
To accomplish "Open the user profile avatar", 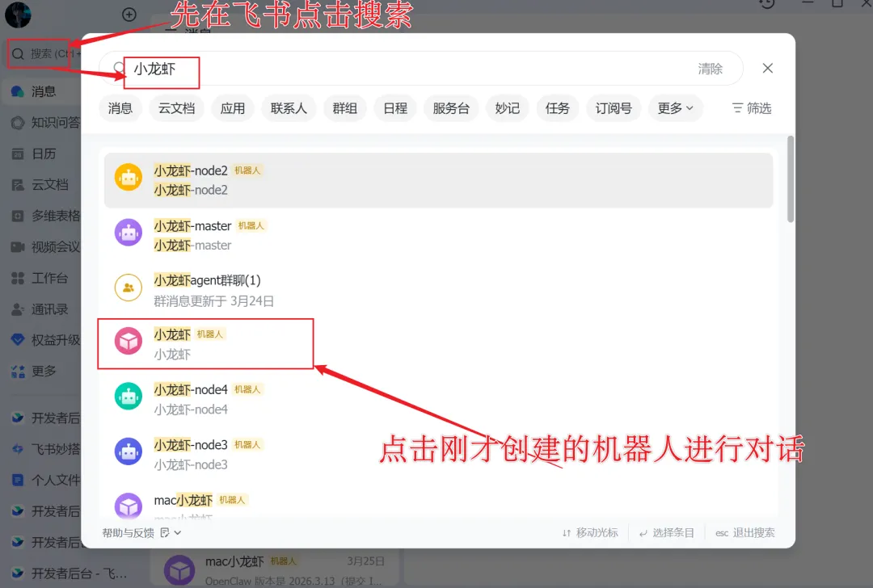I will pos(18,15).
